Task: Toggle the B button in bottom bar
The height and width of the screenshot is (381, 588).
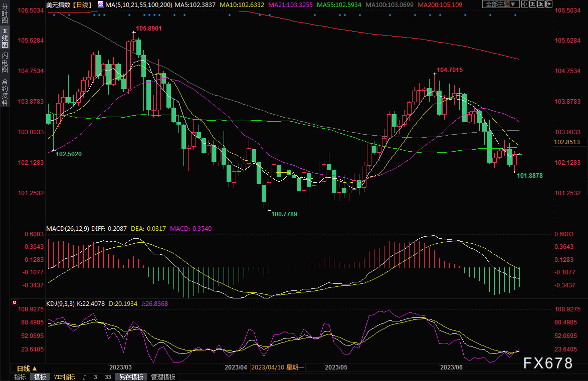Action: pyautogui.click(x=95, y=377)
